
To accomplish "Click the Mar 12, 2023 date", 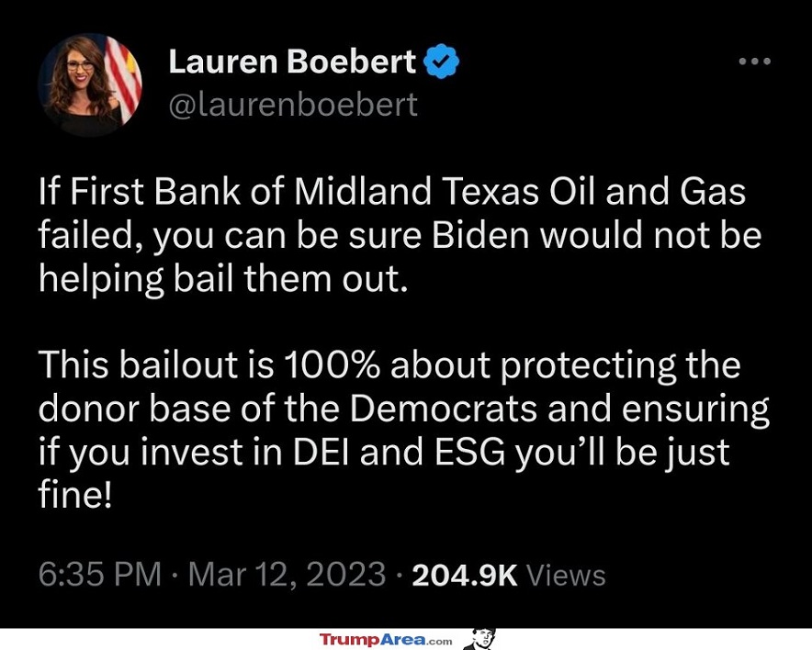I will (287, 575).
